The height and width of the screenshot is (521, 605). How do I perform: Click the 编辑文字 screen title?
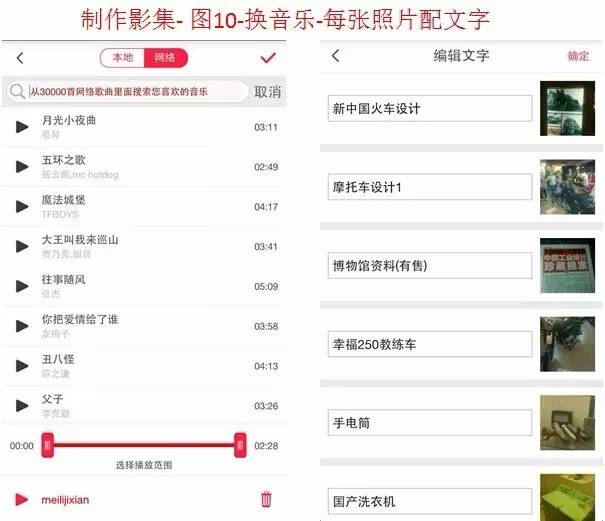pos(461,56)
